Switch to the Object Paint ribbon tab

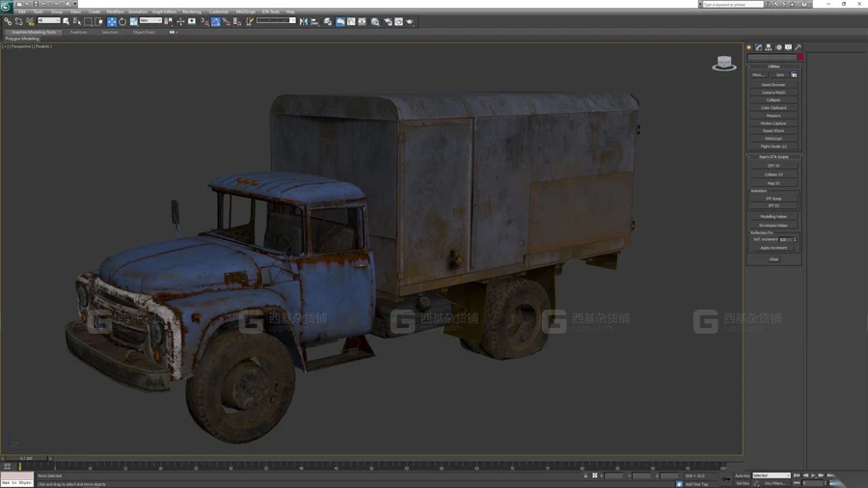144,32
